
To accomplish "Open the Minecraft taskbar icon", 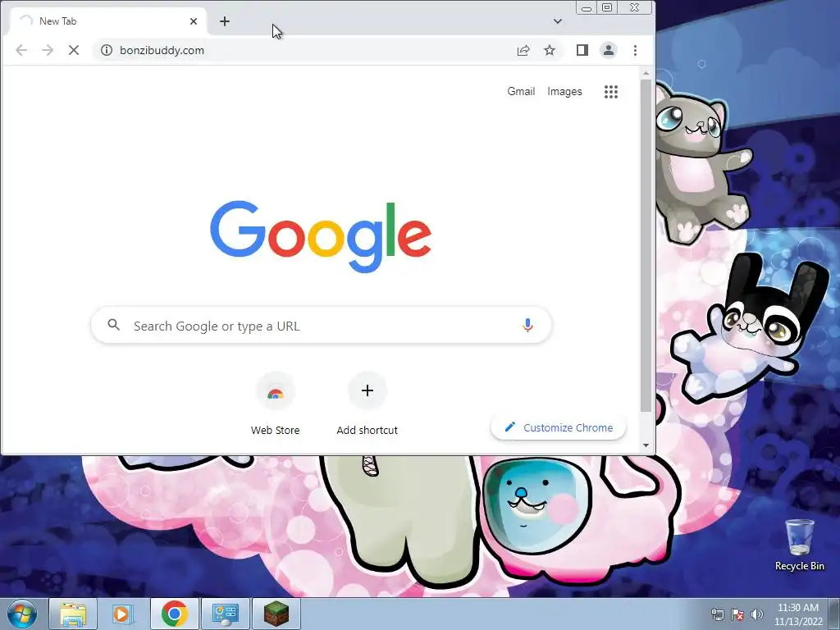I will pyautogui.click(x=276, y=614).
